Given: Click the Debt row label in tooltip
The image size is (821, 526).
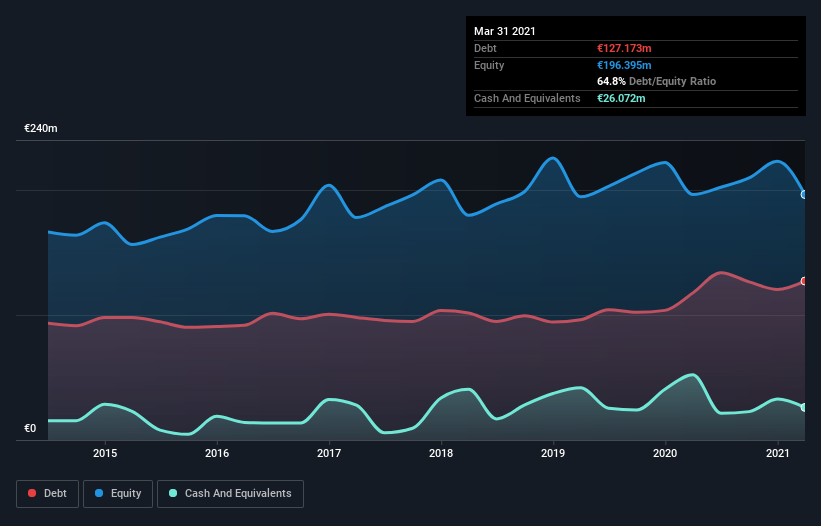Looking at the screenshot, I should coord(485,48).
